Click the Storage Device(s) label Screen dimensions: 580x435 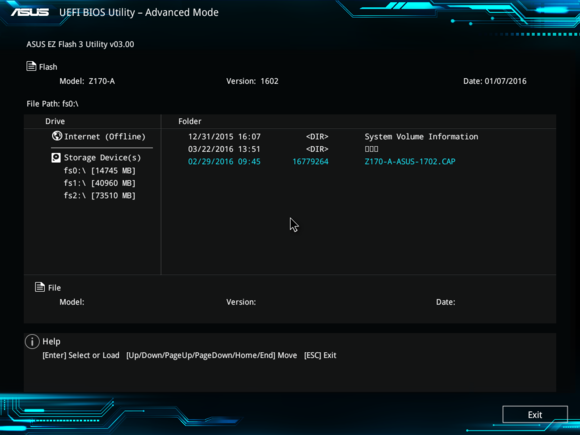point(102,158)
